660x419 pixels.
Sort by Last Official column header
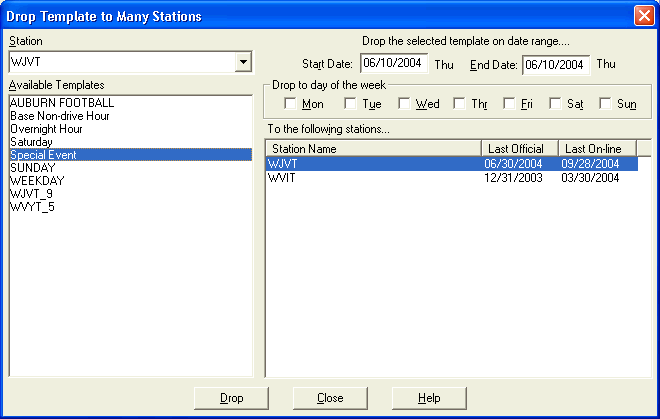click(x=518, y=149)
